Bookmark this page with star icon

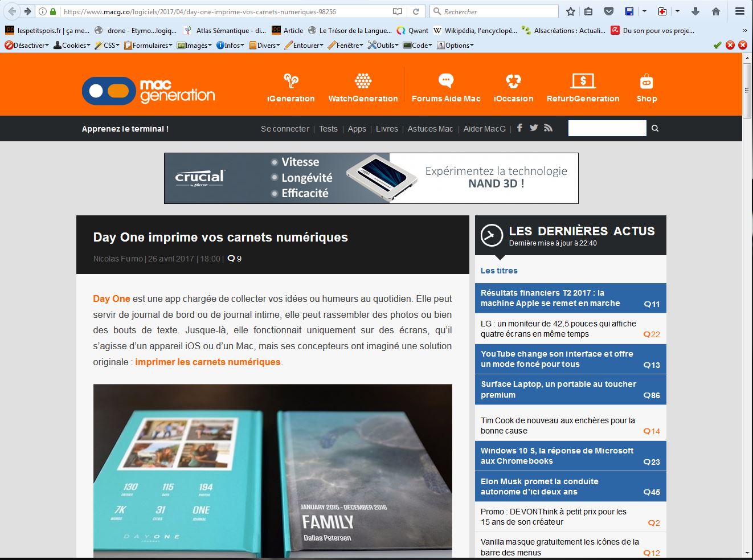tap(571, 11)
